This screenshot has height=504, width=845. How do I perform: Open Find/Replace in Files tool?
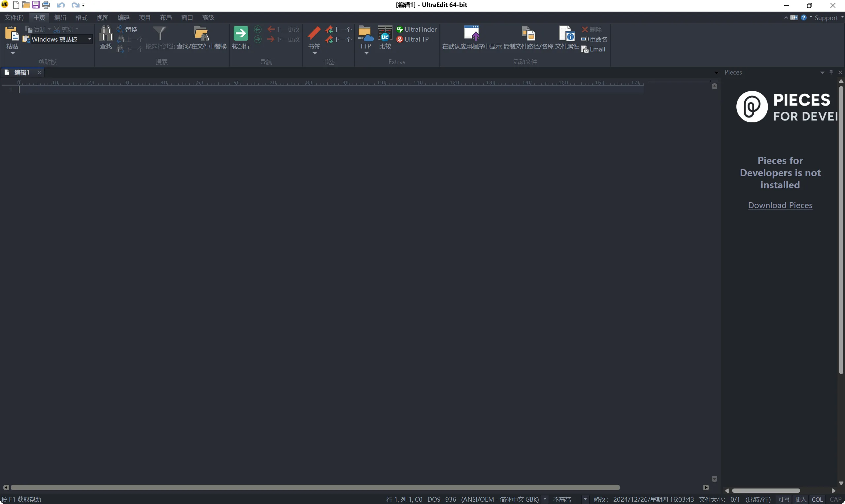point(201,34)
